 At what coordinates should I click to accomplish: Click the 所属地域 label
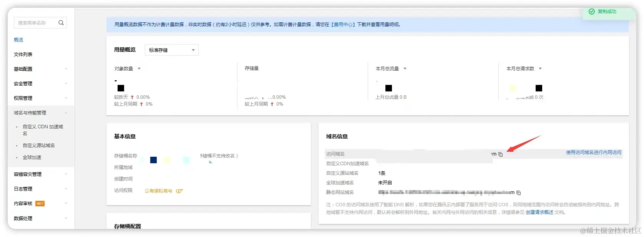click(123, 167)
